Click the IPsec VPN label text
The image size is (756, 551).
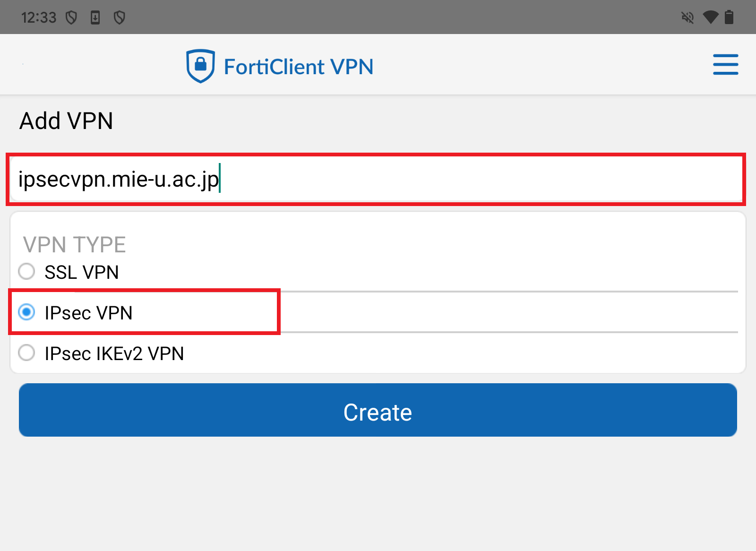[88, 313]
